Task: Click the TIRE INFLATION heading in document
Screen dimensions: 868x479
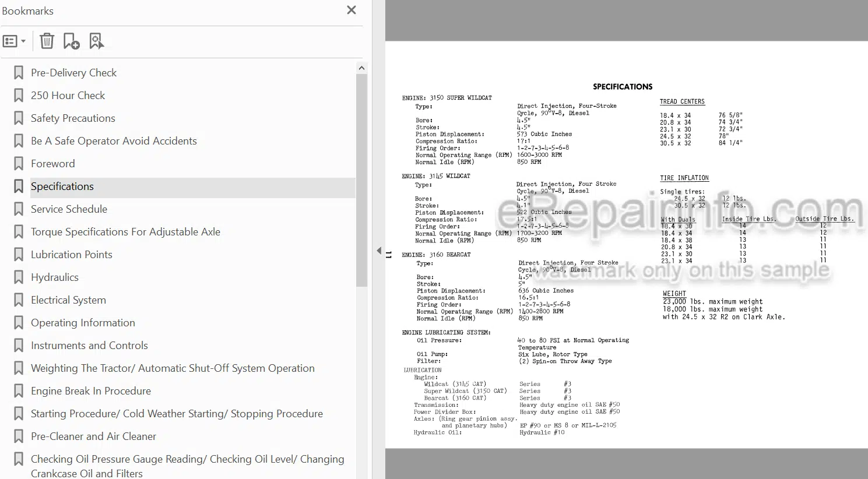Action: click(x=684, y=178)
